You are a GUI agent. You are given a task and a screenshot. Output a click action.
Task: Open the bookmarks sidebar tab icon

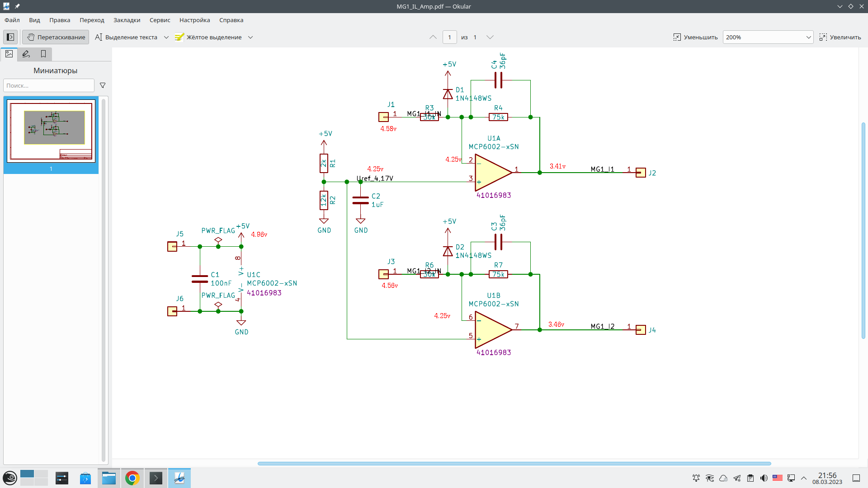point(43,54)
